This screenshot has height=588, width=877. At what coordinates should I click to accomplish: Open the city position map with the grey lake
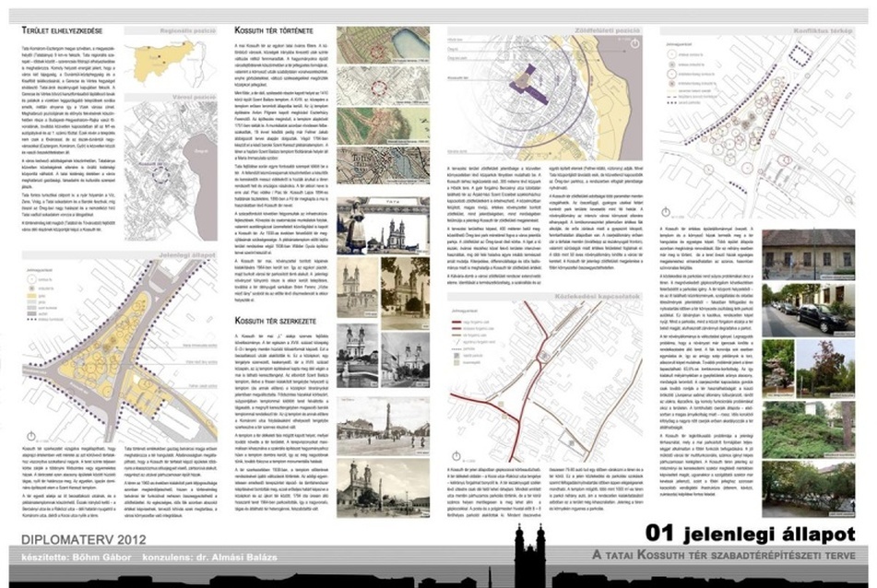pyautogui.click(x=171, y=171)
